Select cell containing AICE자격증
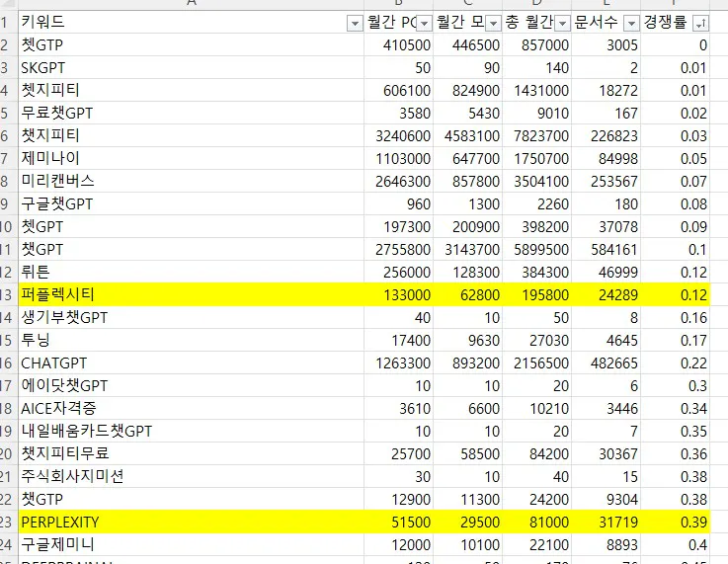This screenshot has height=564, width=728. (x=191, y=409)
